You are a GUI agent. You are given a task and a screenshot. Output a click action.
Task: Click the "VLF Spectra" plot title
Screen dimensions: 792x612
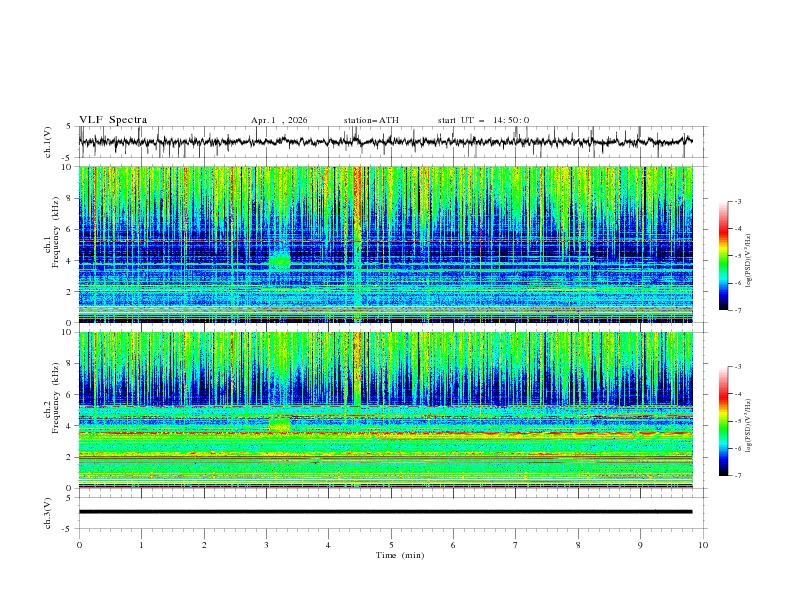[x=113, y=120]
